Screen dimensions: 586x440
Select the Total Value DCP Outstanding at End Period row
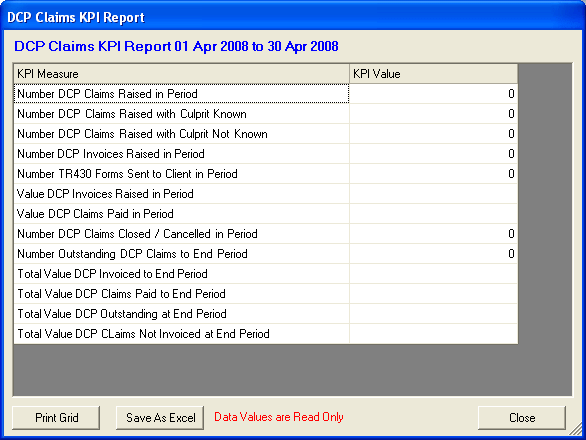[x=266, y=314]
